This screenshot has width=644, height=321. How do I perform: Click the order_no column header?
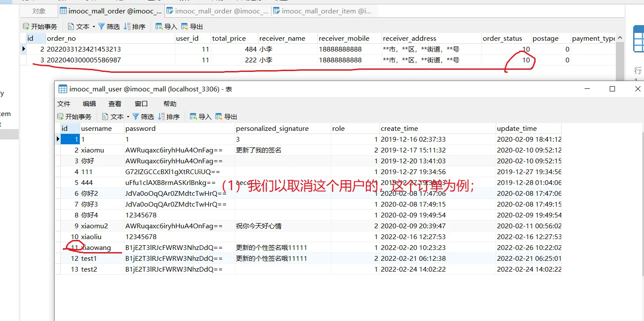pos(110,39)
